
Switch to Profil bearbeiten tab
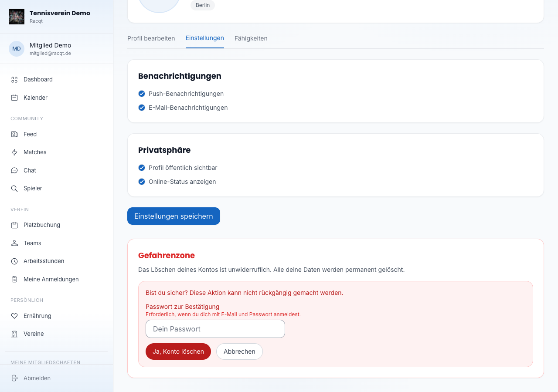point(151,38)
